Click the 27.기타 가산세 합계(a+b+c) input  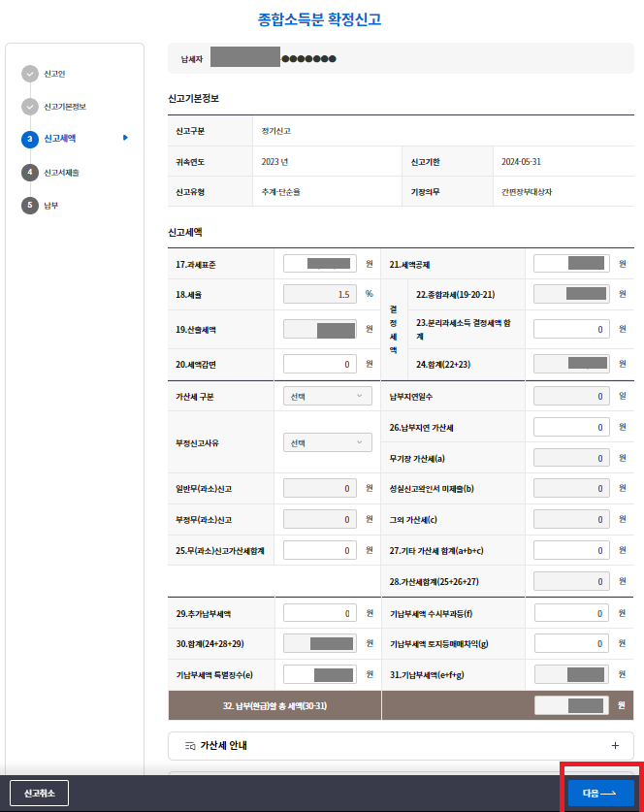point(571,550)
